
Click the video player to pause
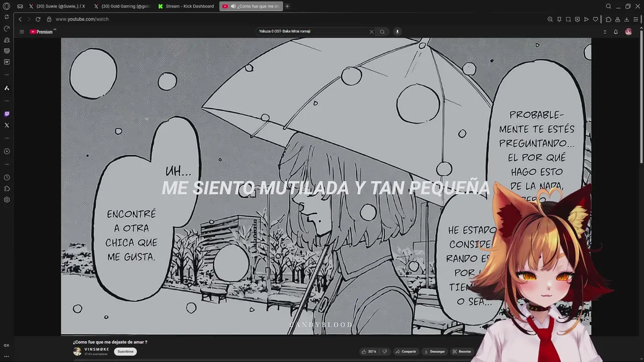tap(326, 186)
